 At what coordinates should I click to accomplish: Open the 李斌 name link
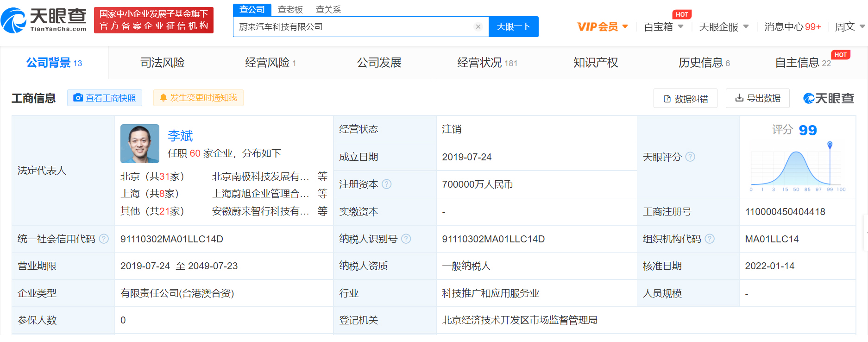[x=180, y=136]
